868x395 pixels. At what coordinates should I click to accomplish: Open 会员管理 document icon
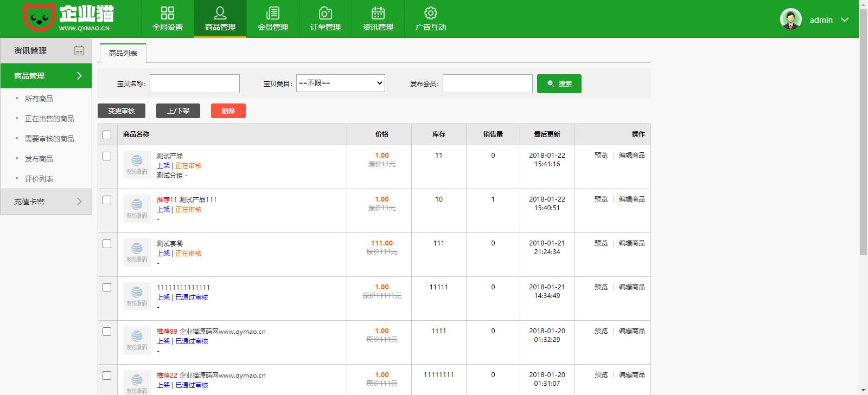[x=273, y=13]
